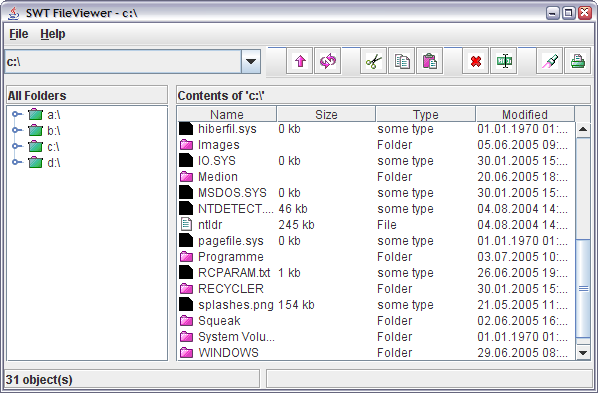The width and height of the screenshot is (598, 393).
Task: Click the scrollbar up arrow
Action: coord(583,129)
